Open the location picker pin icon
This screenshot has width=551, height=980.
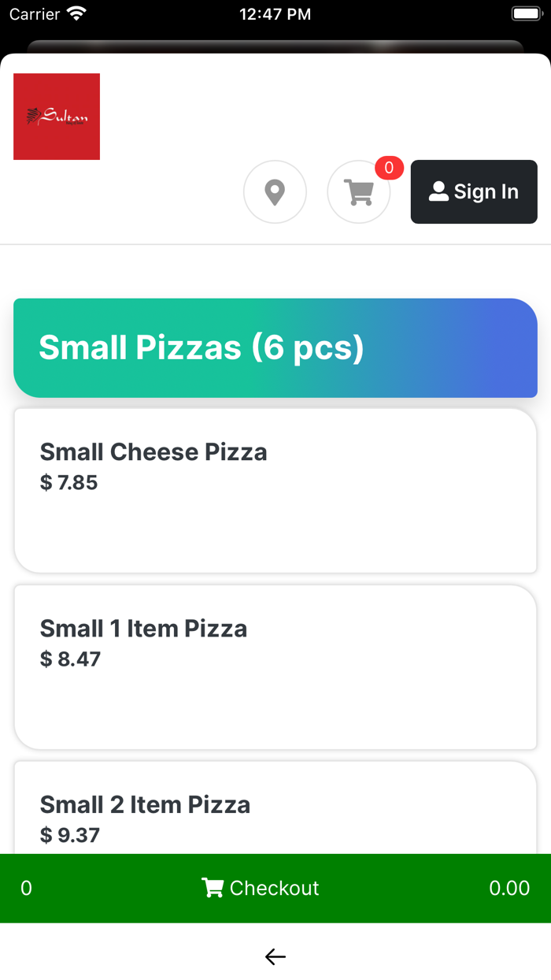tap(275, 191)
